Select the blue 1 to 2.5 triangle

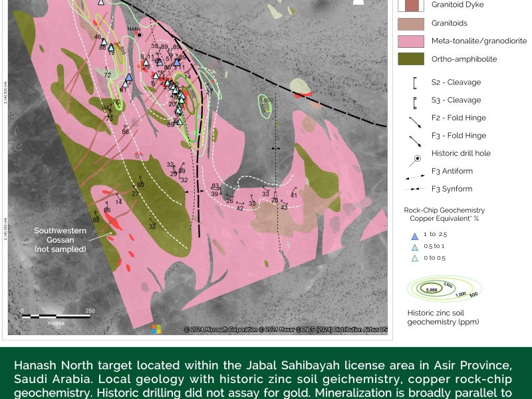[414, 235]
